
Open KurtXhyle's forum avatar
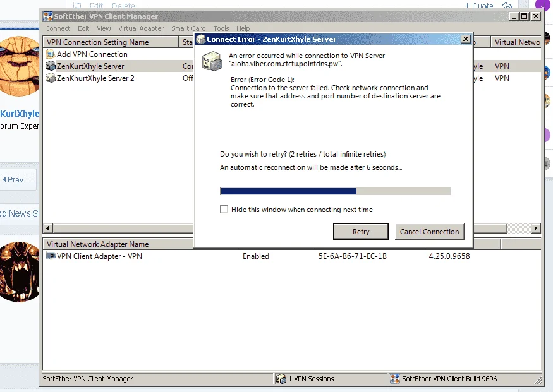[x=20, y=66]
